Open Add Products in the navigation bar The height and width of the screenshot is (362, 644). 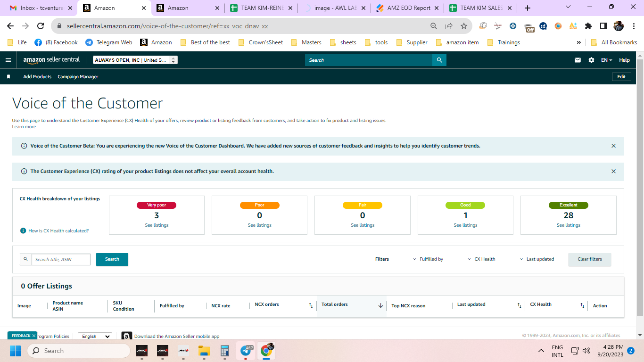(x=37, y=77)
